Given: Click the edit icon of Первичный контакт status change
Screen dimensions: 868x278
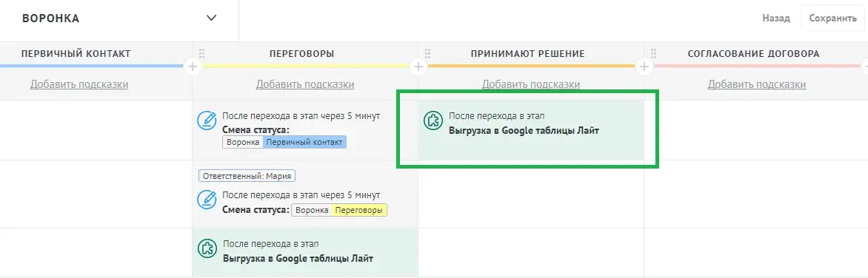Looking at the screenshot, I should [207, 121].
